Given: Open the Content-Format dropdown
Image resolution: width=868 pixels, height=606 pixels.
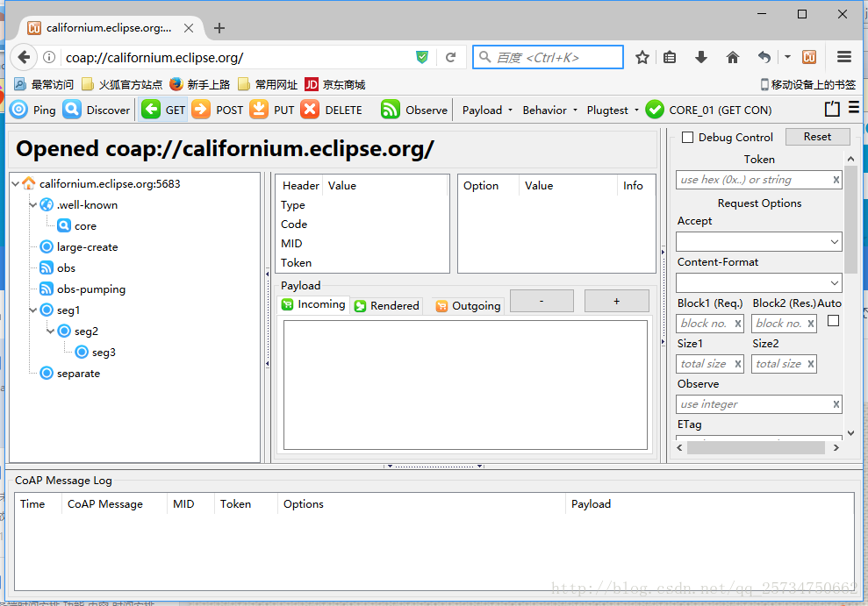Looking at the screenshot, I should pyautogui.click(x=759, y=283).
